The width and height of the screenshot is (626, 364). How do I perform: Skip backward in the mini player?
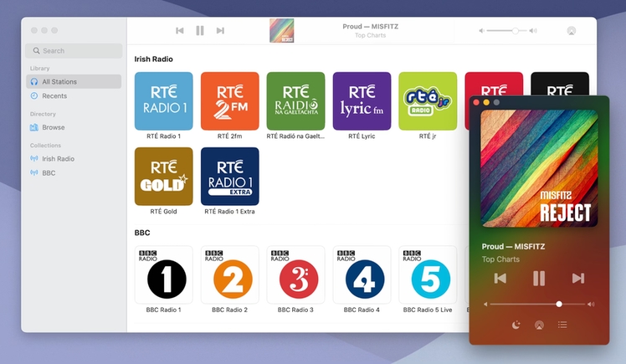coord(500,279)
